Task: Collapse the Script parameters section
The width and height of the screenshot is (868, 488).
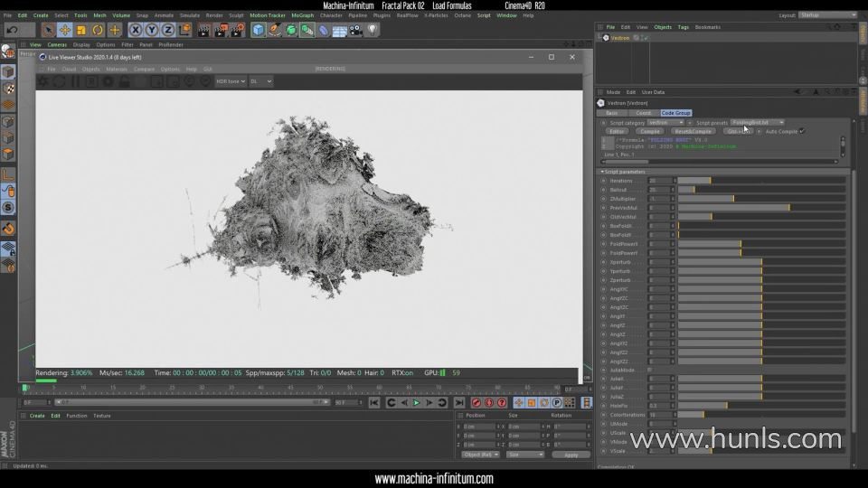Action: (601, 172)
